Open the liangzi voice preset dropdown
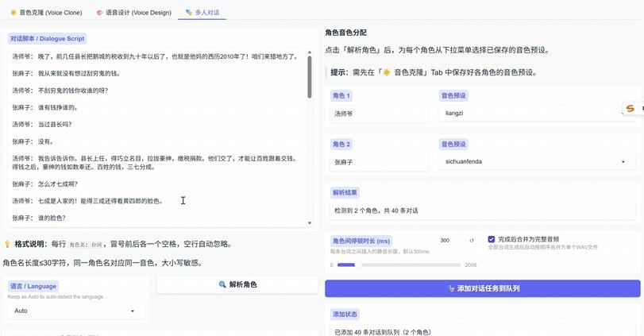644x336 pixels. click(538, 113)
